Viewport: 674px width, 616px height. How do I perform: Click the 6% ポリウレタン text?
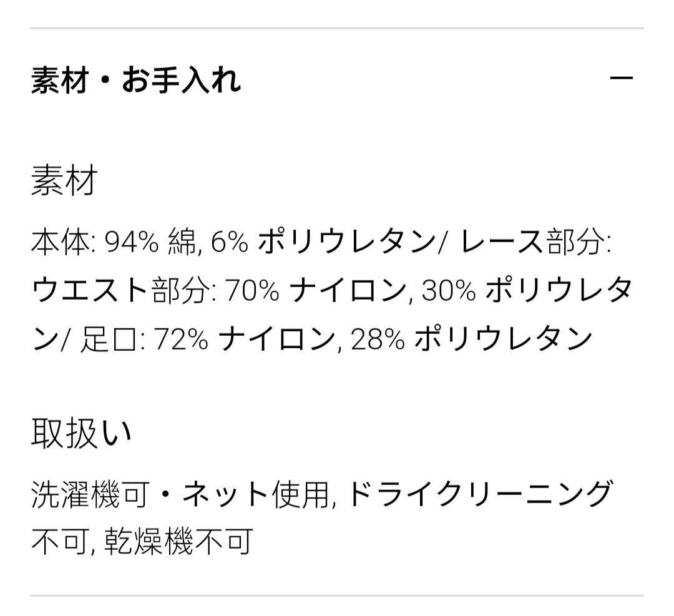[323, 242]
